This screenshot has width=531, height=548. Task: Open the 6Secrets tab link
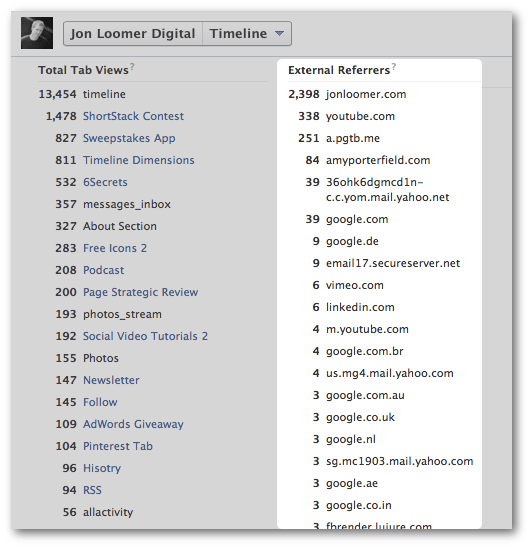pyautogui.click(x=105, y=182)
